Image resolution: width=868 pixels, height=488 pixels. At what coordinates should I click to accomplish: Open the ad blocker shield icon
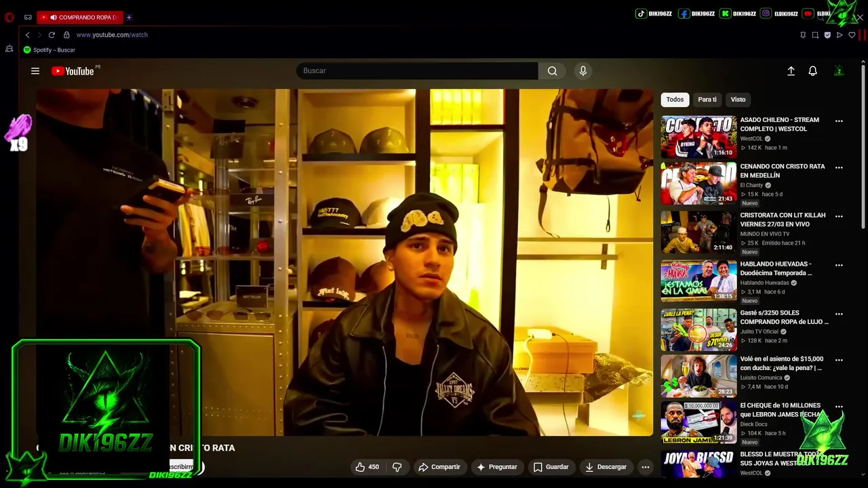coord(827,35)
